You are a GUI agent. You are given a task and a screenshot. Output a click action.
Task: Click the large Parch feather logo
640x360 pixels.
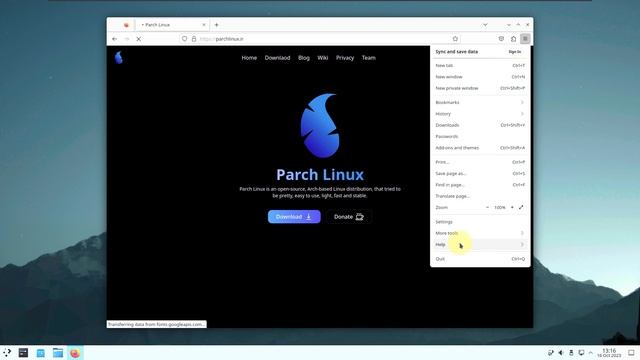coord(320,126)
